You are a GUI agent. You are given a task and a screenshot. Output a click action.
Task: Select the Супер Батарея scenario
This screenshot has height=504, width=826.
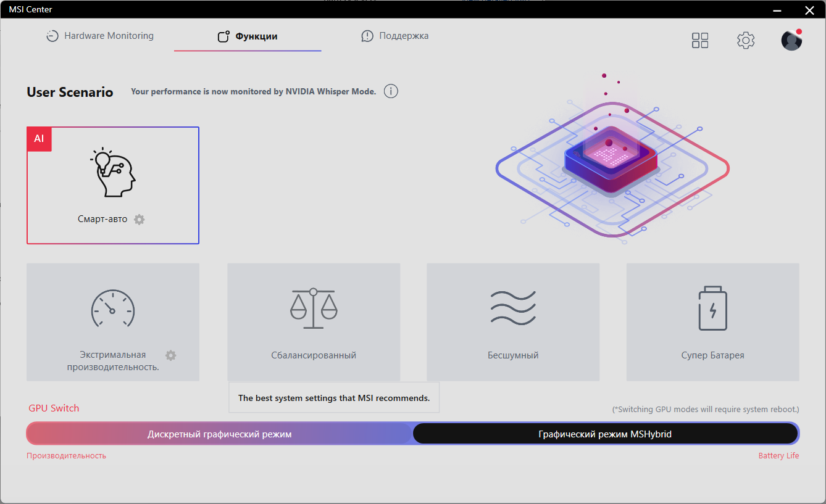[x=713, y=322]
